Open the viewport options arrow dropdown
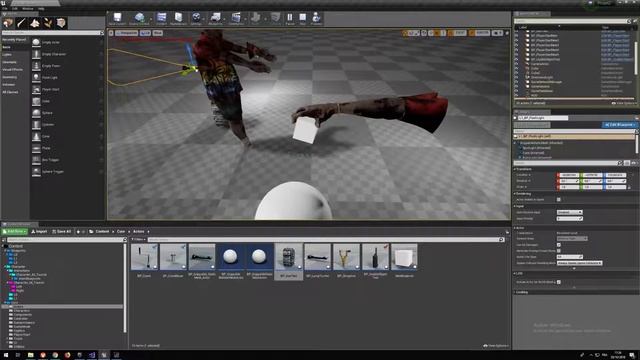Viewport: 640px width, 360px height. 111,33
